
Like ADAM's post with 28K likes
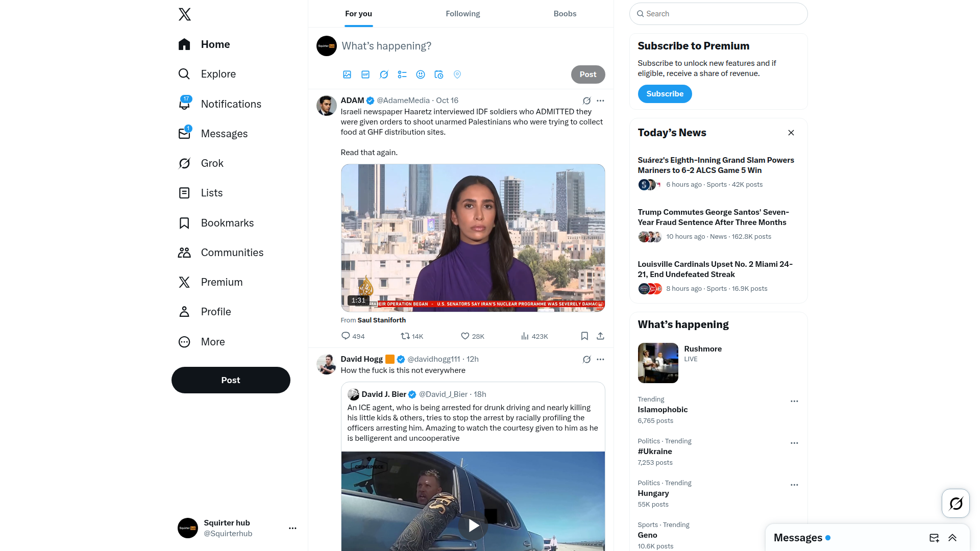coord(472,336)
